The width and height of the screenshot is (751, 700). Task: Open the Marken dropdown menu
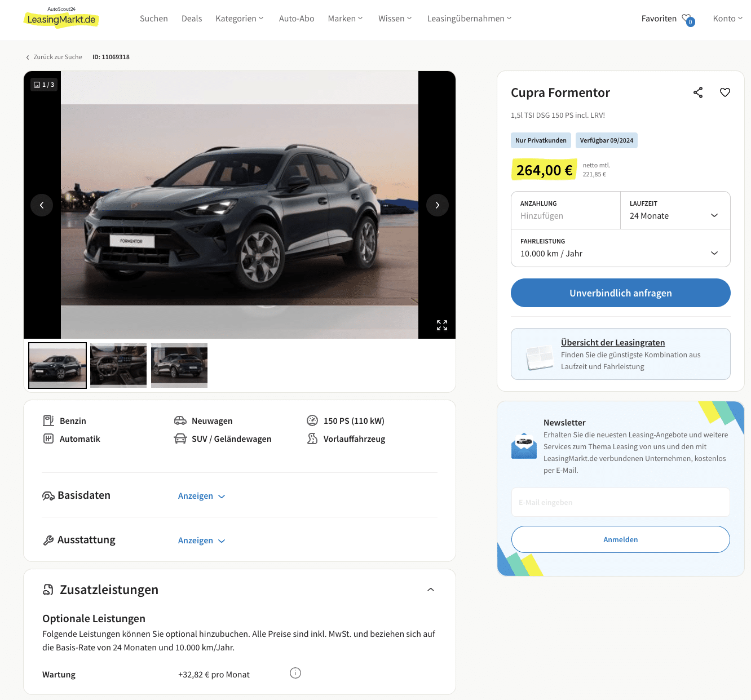[x=346, y=19]
